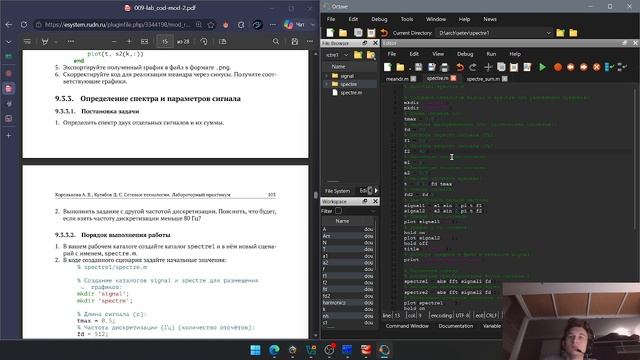
Task: Click the Run script green play icon
Action: [542, 67]
